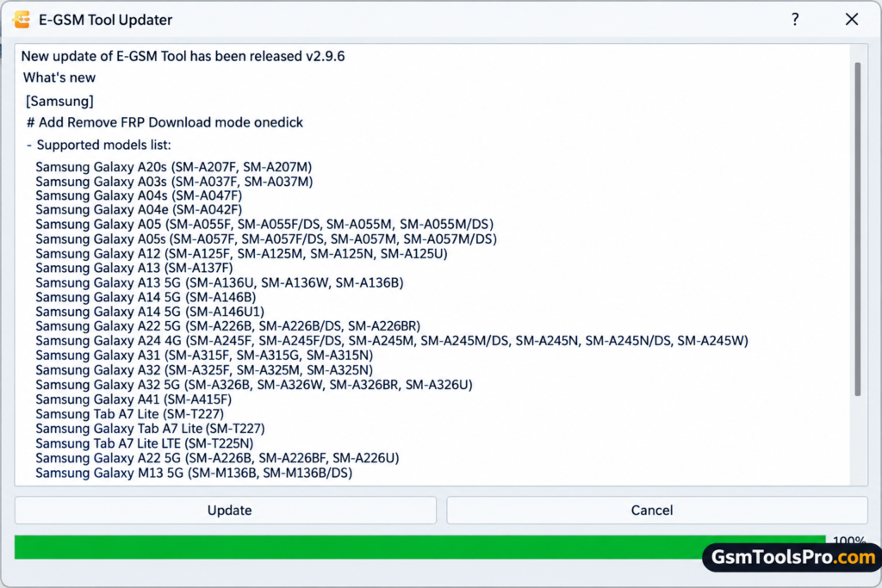Click the Galaxy A22 5G row listing SM-A226BR
The width and height of the screenshot is (882, 588).
(x=227, y=326)
